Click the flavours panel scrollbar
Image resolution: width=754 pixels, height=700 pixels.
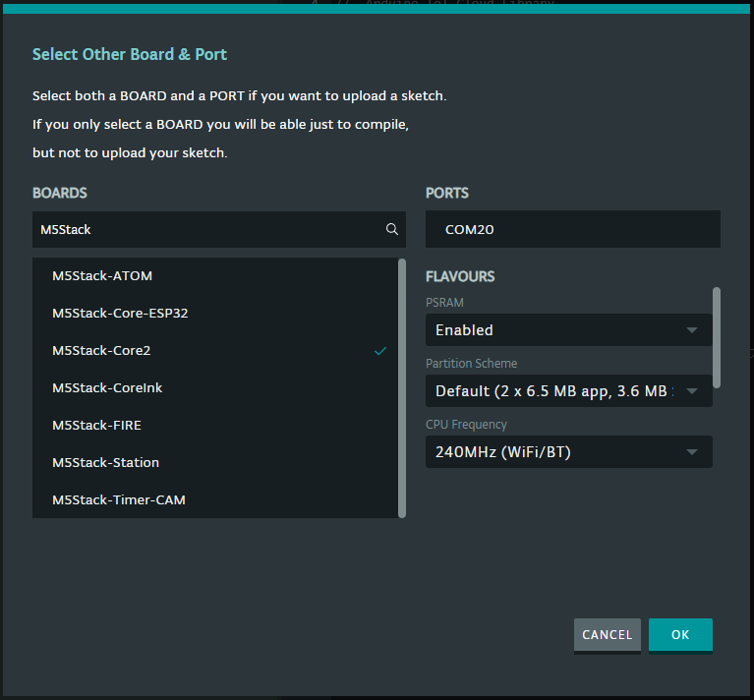pyautogui.click(x=717, y=337)
